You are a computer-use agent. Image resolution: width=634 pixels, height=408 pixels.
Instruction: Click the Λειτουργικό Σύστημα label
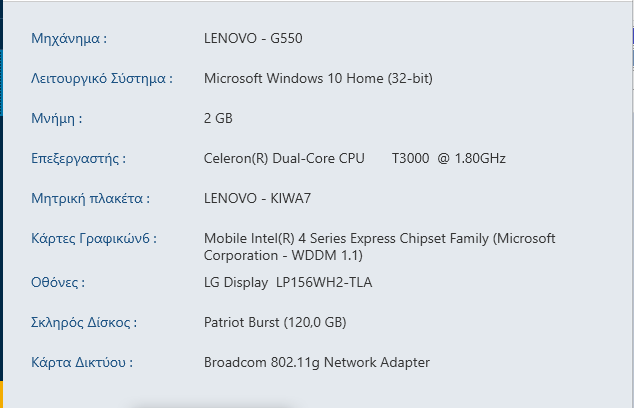point(102,78)
